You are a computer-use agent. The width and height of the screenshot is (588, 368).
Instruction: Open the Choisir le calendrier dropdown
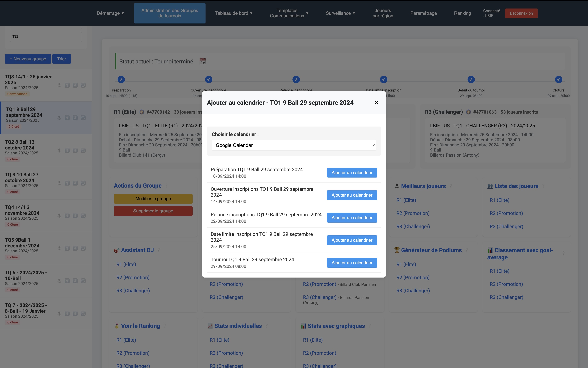(294, 145)
